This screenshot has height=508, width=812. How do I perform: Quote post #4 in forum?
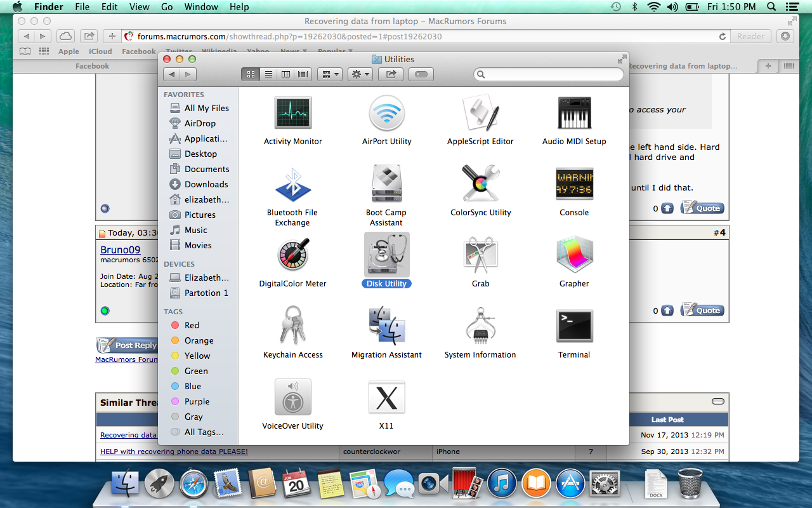[702, 310]
